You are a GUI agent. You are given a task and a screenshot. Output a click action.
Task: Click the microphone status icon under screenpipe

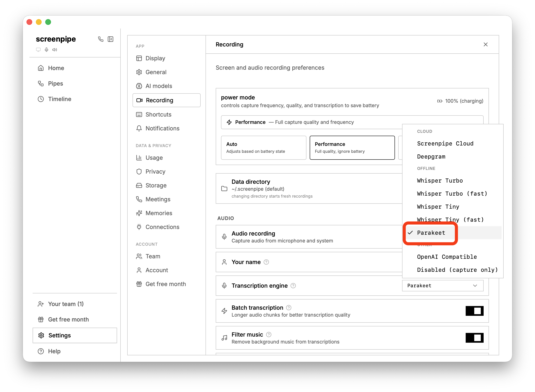pos(46,50)
